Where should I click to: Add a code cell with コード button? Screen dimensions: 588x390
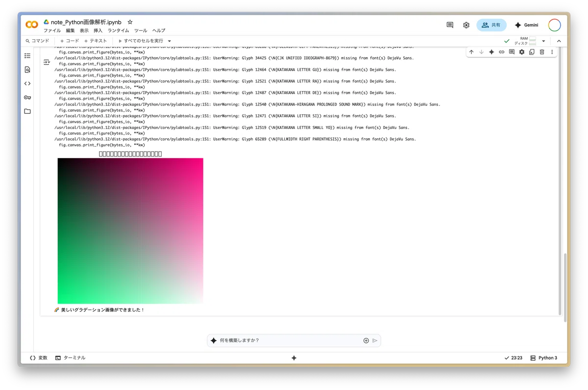coord(69,41)
